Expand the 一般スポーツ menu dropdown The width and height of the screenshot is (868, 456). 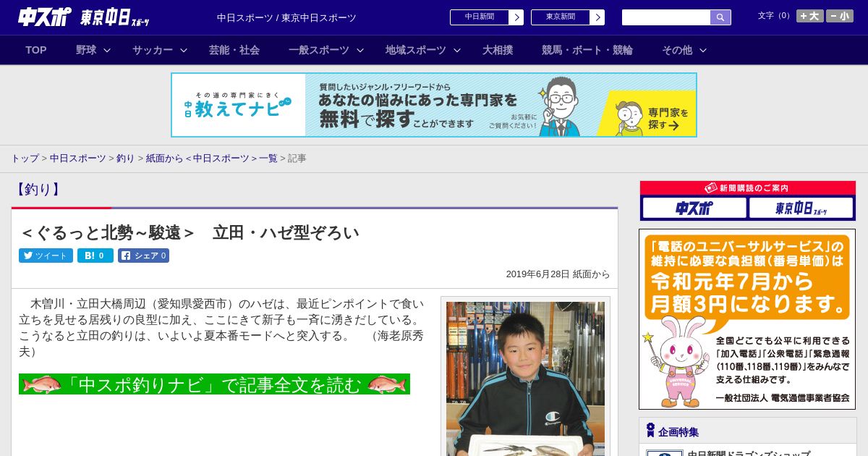325,50
